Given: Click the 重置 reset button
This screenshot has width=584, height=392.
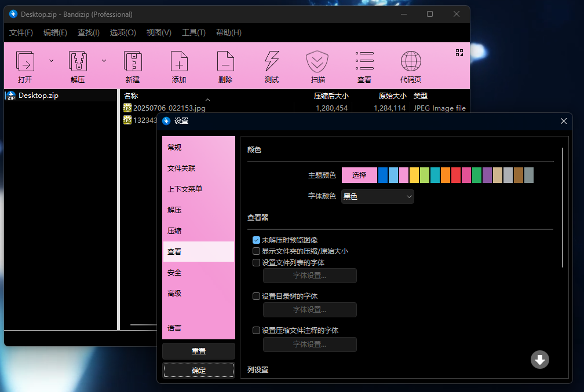Looking at the screenshot, I should (x=198, y=351).
